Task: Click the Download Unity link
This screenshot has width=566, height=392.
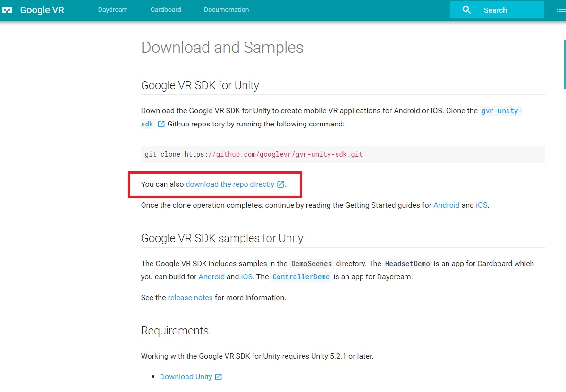Action: pos(186,377)
